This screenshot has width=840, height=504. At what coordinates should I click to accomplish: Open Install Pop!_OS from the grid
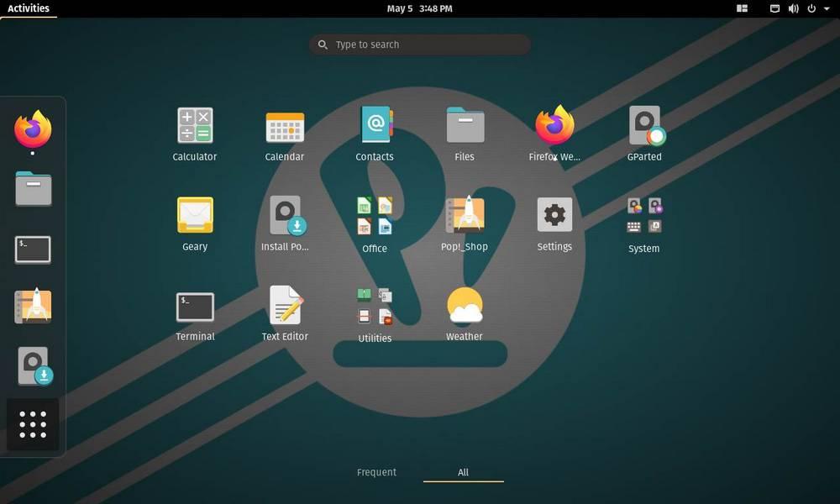(285, 224)
